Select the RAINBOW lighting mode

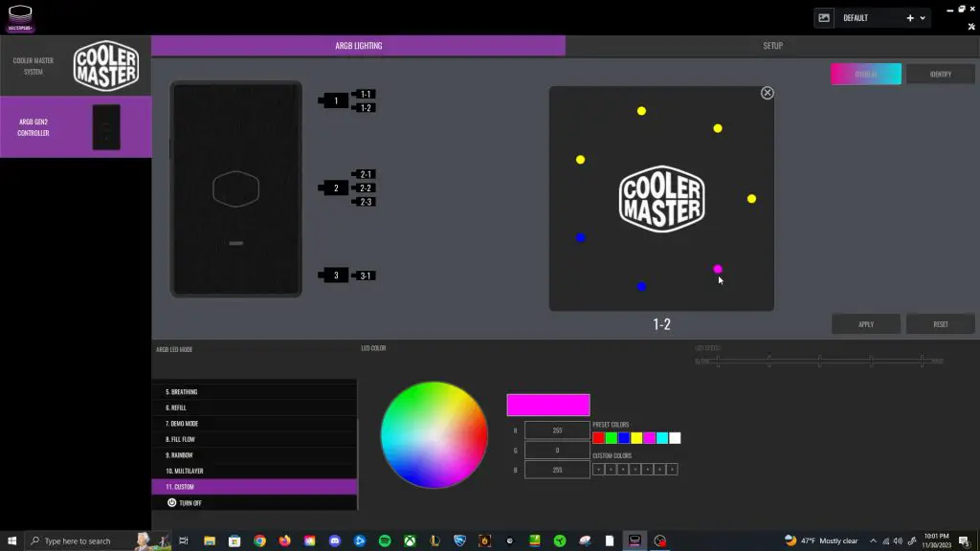click(x=254, y=454)
